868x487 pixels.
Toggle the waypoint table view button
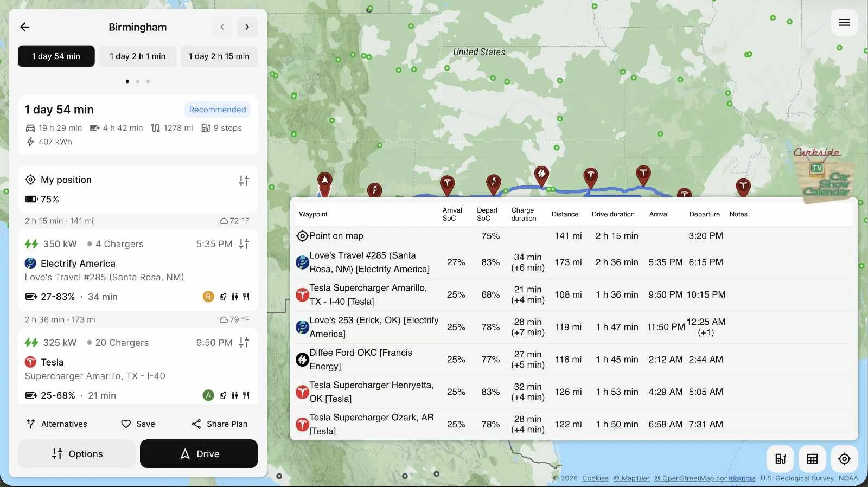812,459
